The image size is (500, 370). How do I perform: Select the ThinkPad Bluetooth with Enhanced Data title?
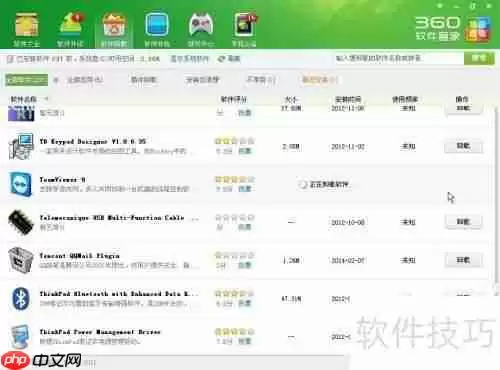[118, 294]
